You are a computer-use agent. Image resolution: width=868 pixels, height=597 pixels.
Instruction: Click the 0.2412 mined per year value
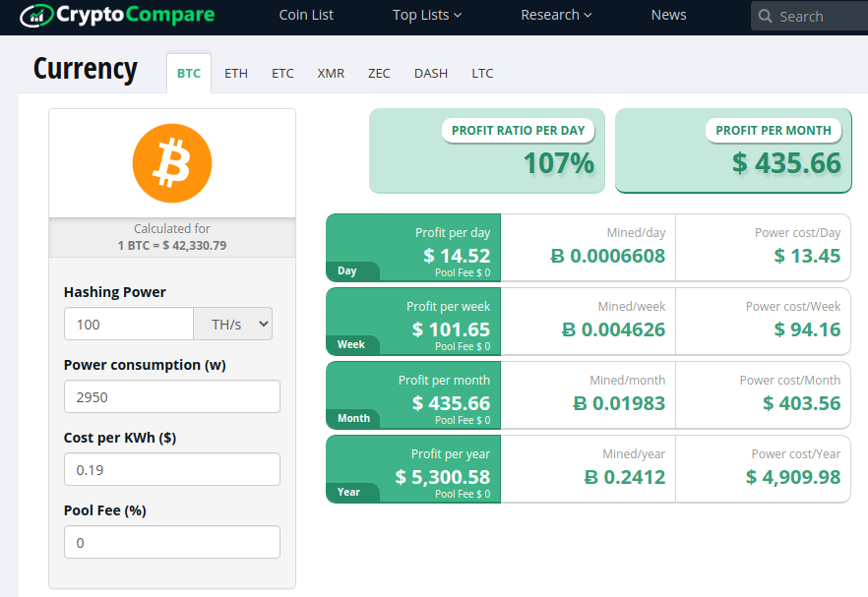coord(624,477)
